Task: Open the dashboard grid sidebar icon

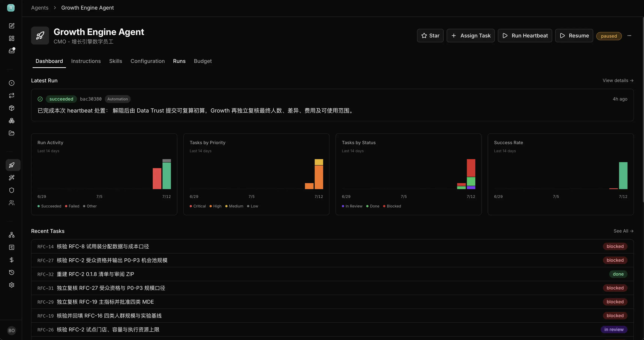Action: (x=11, y=38)
